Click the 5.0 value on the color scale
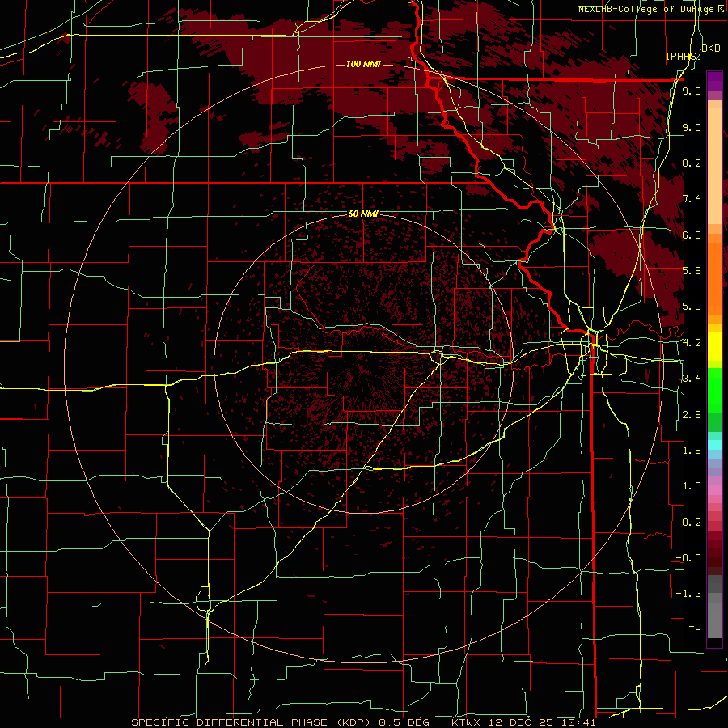Image resolution: width=728 pixels, height=728 pixels. point(692,307)
